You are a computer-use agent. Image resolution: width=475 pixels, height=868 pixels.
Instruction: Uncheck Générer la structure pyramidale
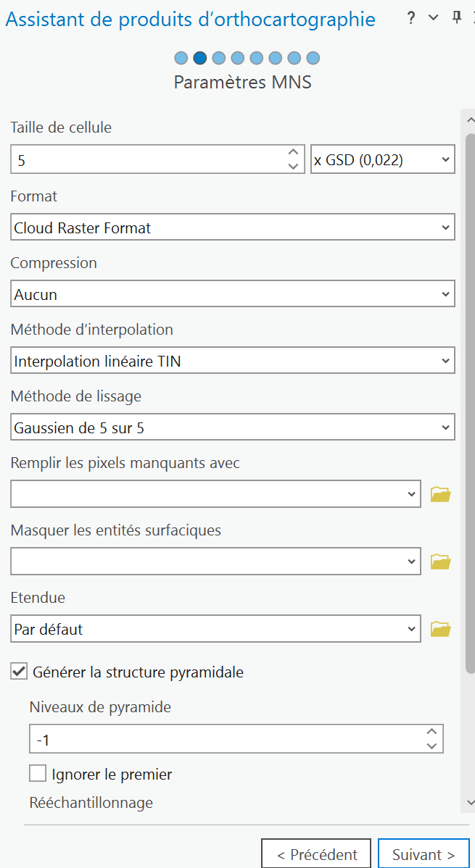point(20,672)
